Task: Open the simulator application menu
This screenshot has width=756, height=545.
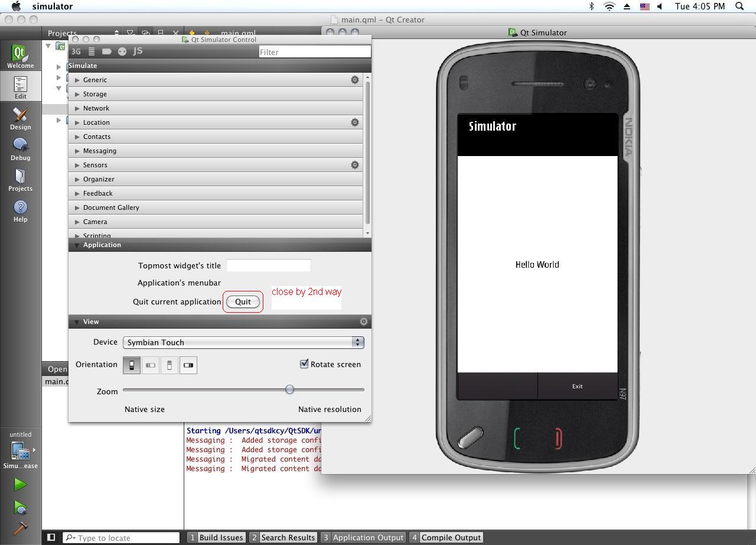Action: [52, 7]
